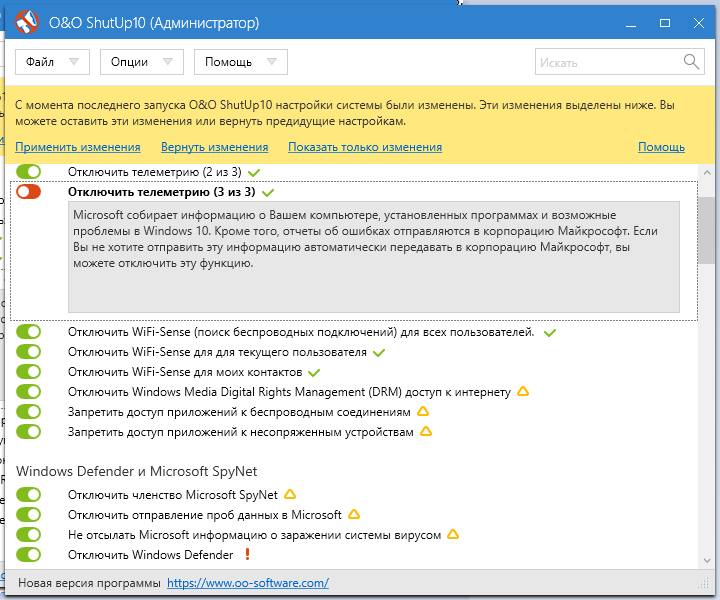Click Помощь link in yellow banner
The height and width of the screenshot is (600, 720).
coord(661,147)
